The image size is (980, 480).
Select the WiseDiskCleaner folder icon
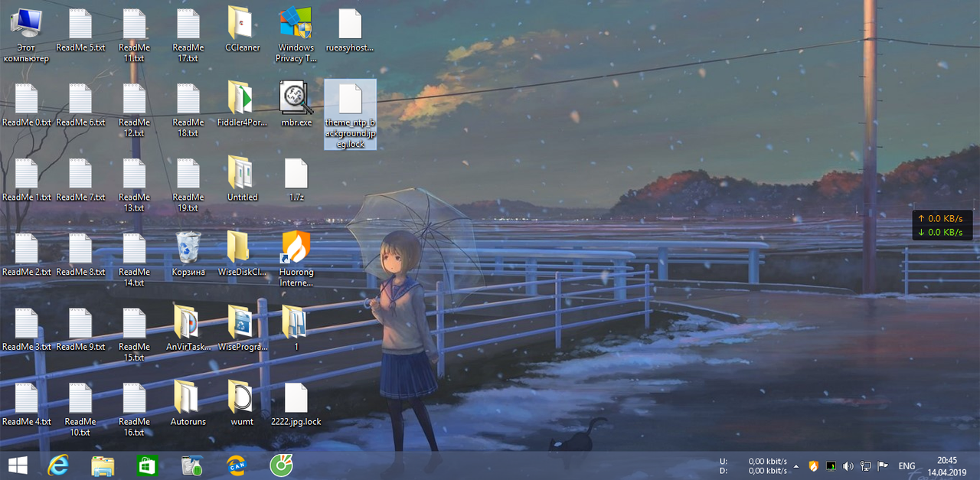(x=243, y=255)
